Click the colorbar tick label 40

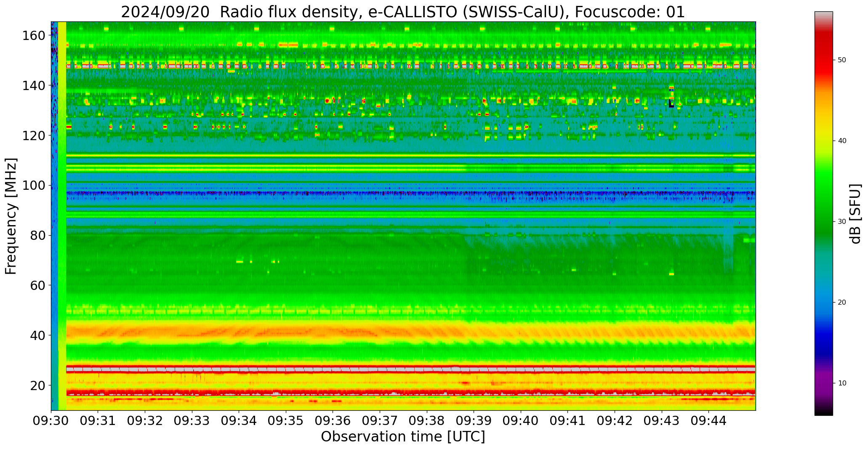[842, 141]
